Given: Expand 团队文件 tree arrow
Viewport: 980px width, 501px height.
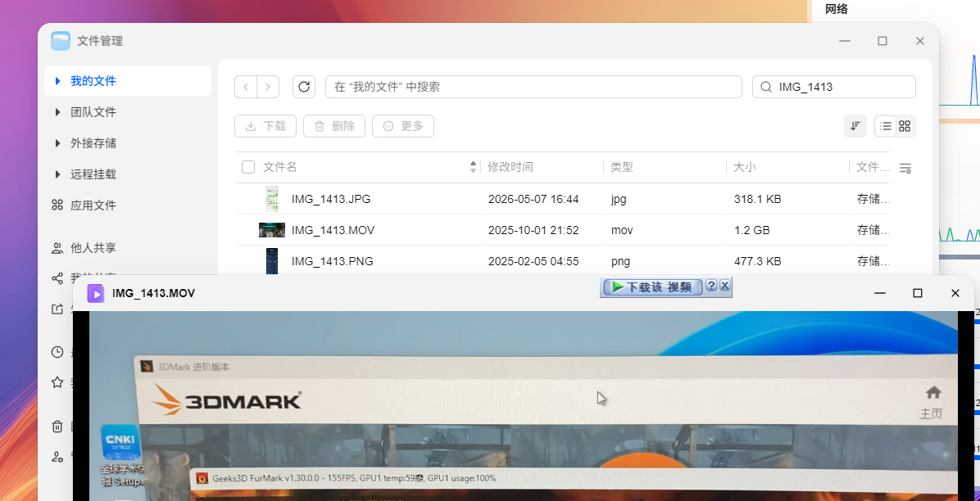Looking at the screenshot, I should pyautogui.click(x=58, y=112).
